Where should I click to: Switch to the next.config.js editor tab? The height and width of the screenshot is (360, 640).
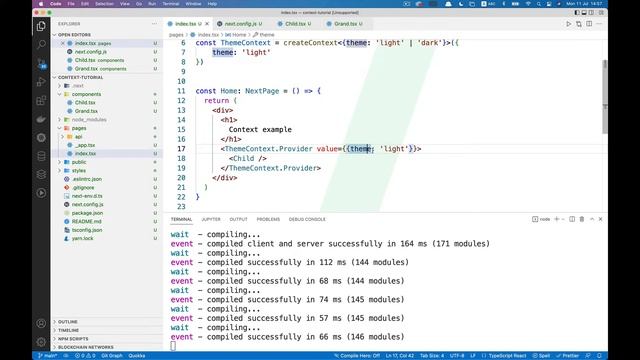click(240, 24)
